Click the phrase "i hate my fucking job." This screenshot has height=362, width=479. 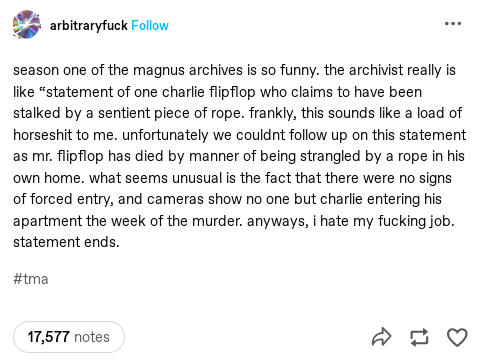(383, 221)
